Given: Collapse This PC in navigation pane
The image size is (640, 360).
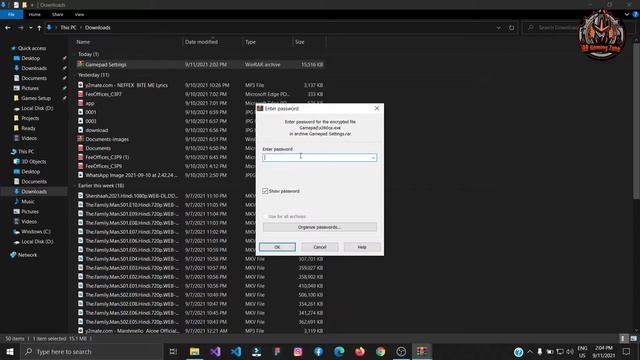Looking at the screenshot, I should click(x=7, y=151).
